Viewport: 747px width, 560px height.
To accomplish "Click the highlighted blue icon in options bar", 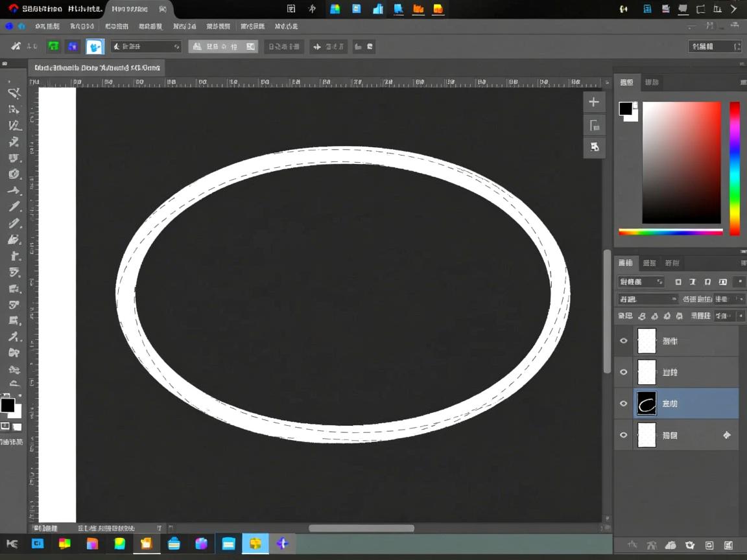I will pyautogui.click(x=95, y=47).
